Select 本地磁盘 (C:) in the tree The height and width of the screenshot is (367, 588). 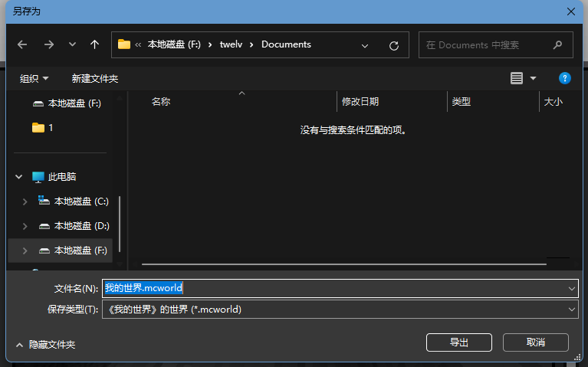point(74,202)
